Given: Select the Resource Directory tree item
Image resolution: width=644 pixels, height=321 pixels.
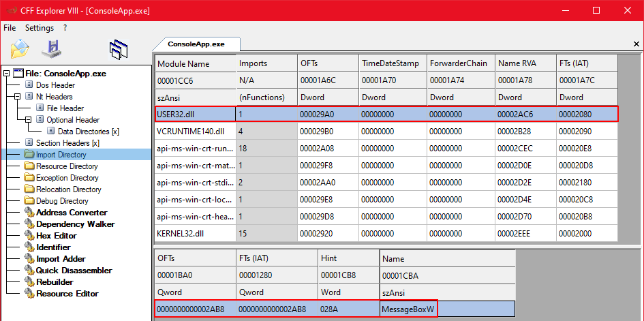Looking at the screenshot, I should tap(67, 166).
